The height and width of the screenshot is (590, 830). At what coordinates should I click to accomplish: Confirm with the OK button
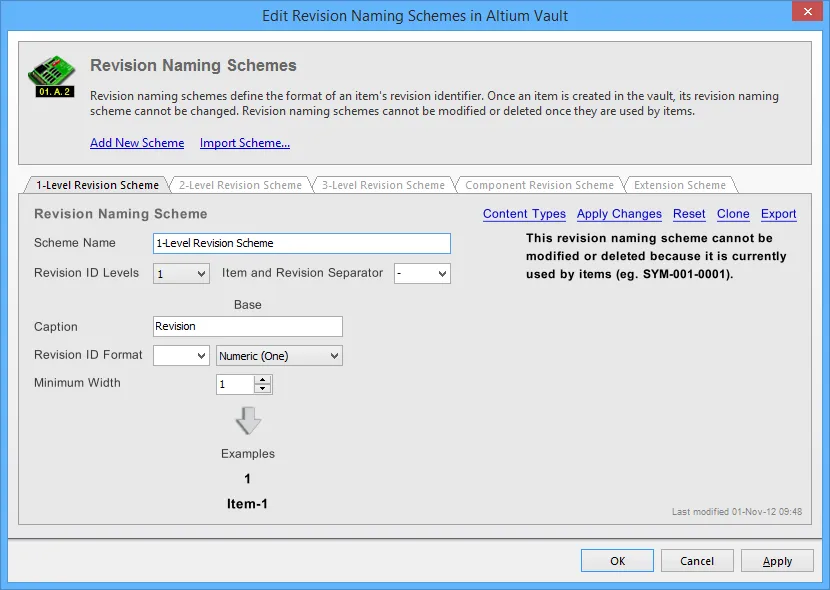point(617,561)
